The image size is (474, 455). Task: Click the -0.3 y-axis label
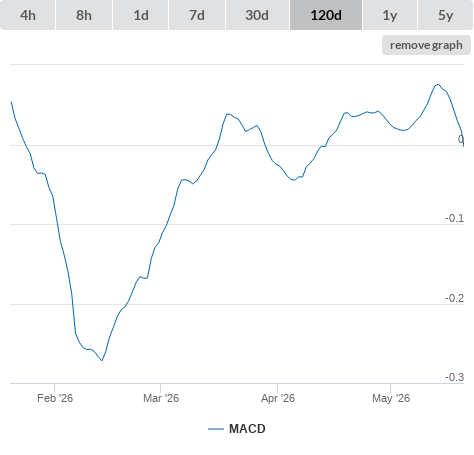coord(454,377)
